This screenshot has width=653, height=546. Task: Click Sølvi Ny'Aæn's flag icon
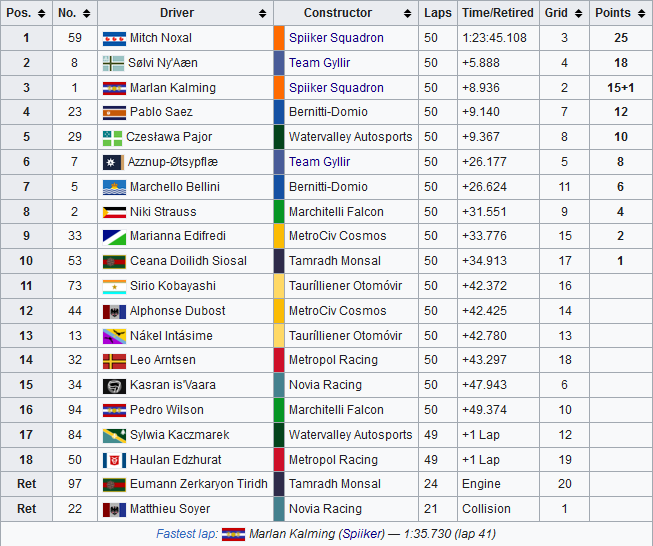113,64
